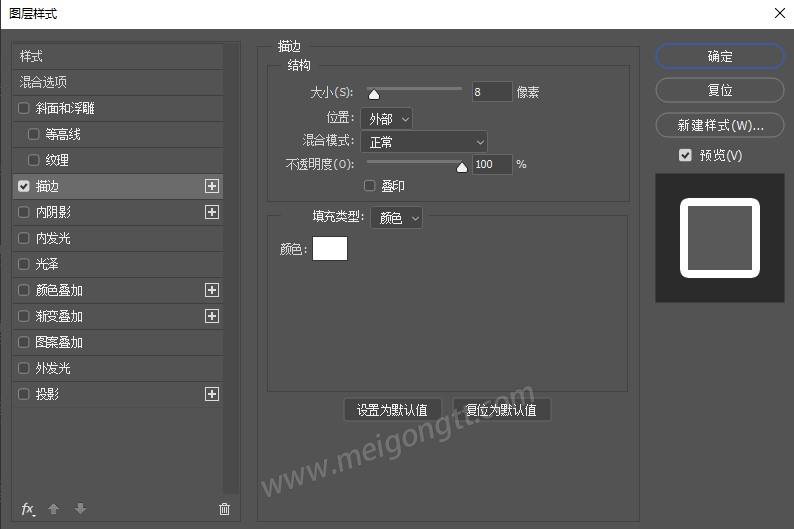Click the 不透明度 opacity slider handle

pos(462,167)
